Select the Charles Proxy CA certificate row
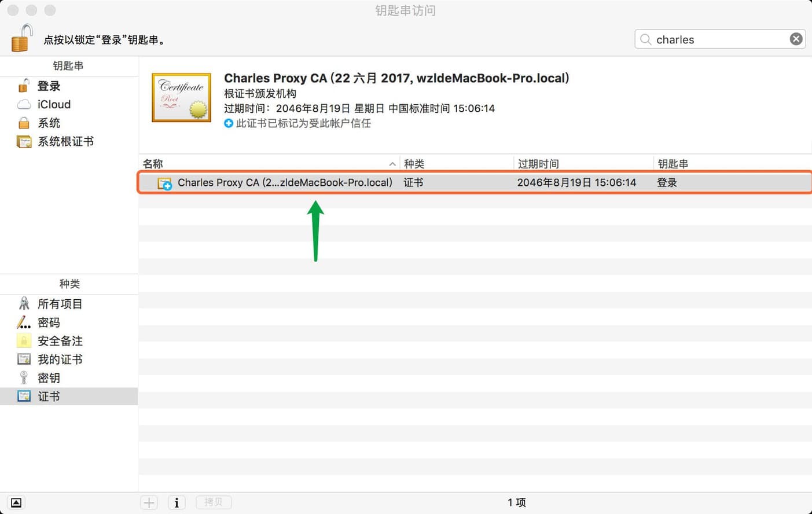Viewport: 812px width, 514px height. click(475, 182)
